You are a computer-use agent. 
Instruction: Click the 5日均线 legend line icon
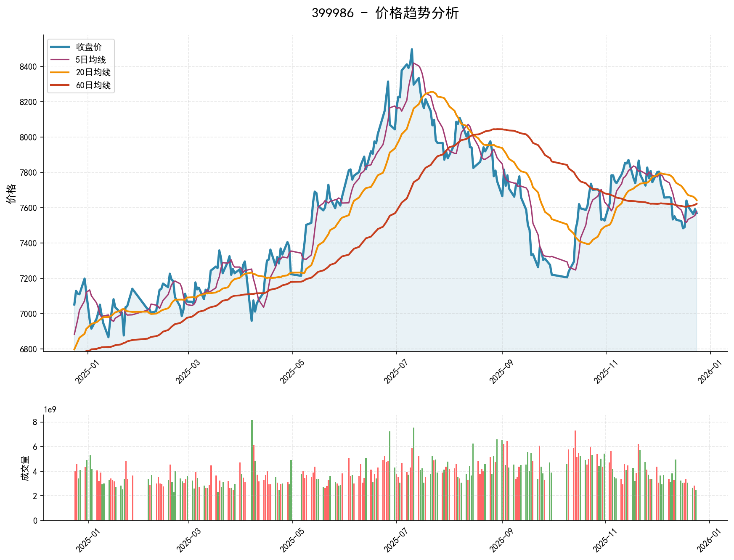tap(59, 60)
